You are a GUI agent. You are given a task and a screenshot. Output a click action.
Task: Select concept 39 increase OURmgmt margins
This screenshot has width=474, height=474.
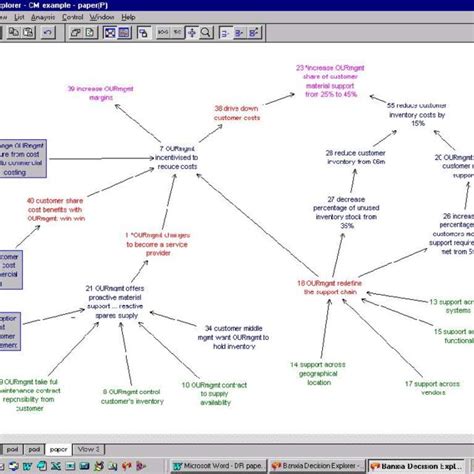(101, 93)
